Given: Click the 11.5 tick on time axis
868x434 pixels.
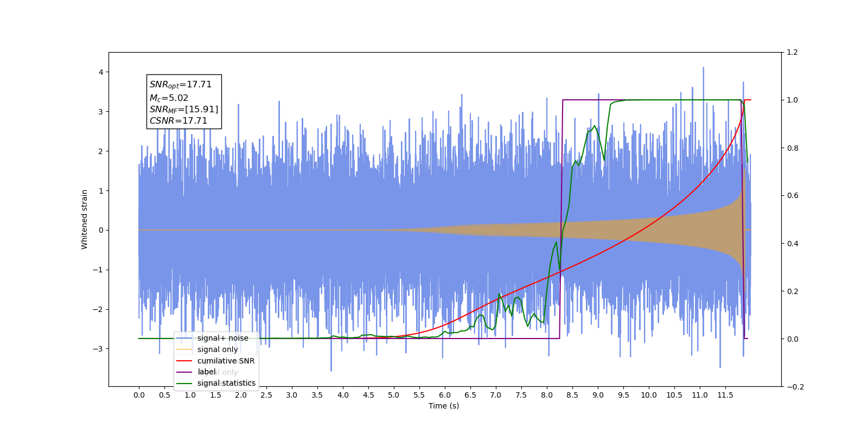Looking at the screenshot, I should [725, 395].
